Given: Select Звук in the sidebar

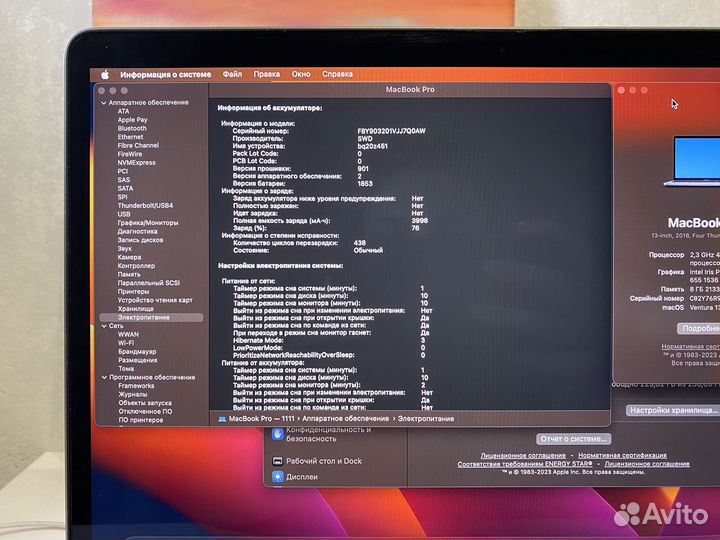Looking at the screenshot, I should [x=124, y=249].
